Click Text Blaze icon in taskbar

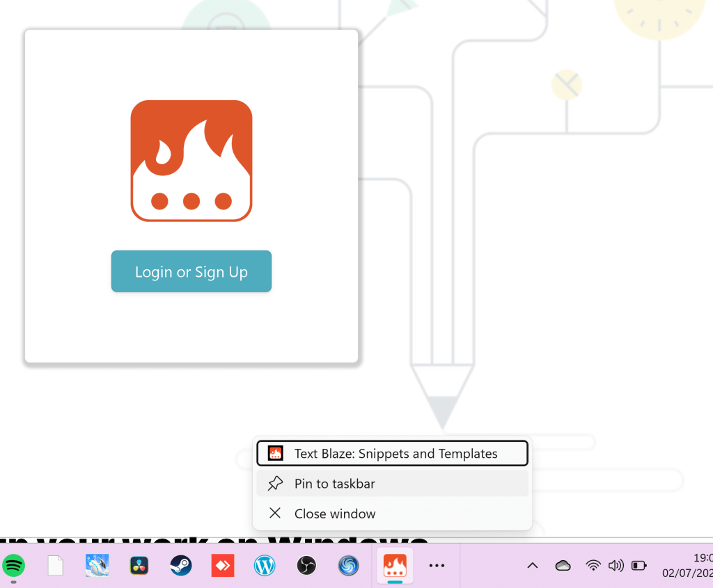click(395, 566)
